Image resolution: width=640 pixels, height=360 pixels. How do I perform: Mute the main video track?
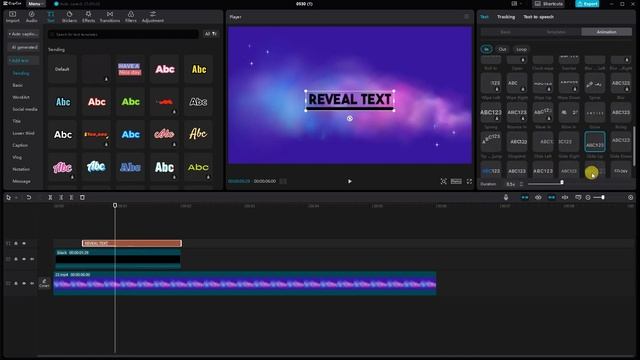tap(32, 283)
